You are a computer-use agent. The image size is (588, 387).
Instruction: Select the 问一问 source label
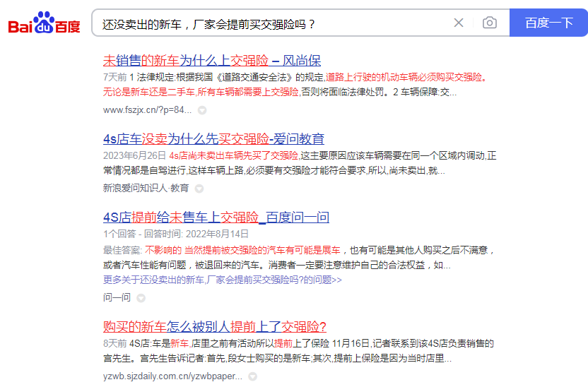pos(117,297)
